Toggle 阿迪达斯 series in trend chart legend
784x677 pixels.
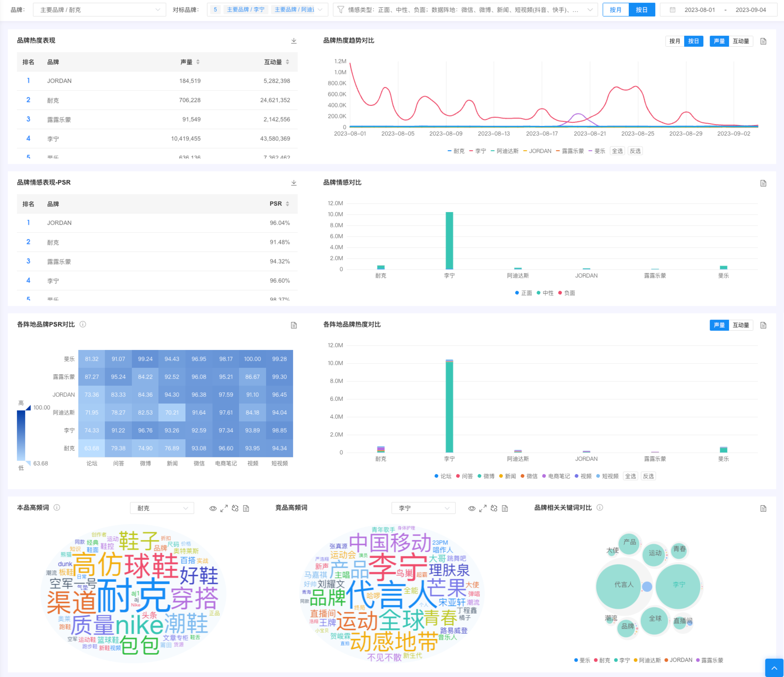point(504,151)
